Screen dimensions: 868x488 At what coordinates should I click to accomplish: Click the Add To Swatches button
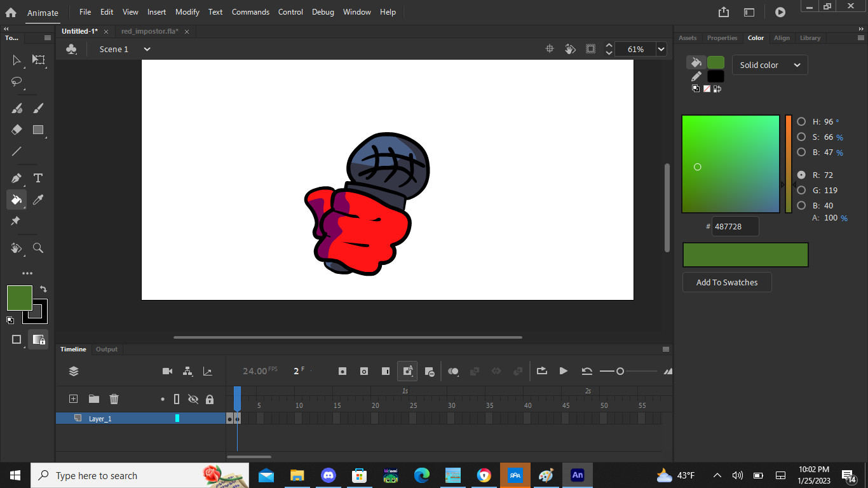(x=727, y=282)
